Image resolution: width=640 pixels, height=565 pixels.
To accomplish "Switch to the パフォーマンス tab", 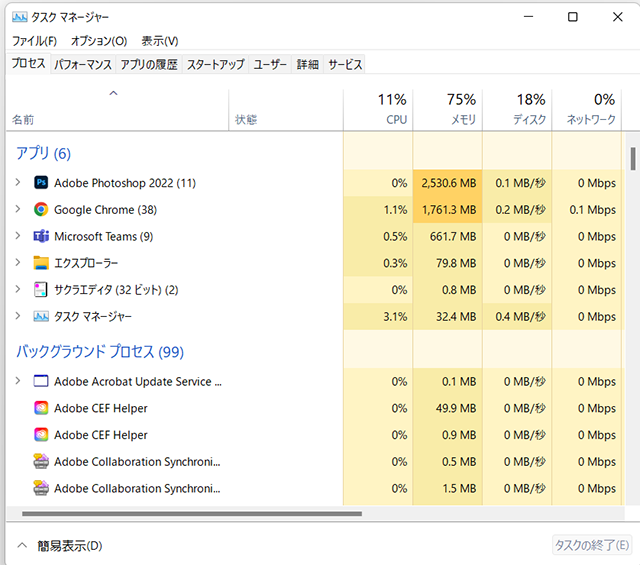I will tap(83, 65).
